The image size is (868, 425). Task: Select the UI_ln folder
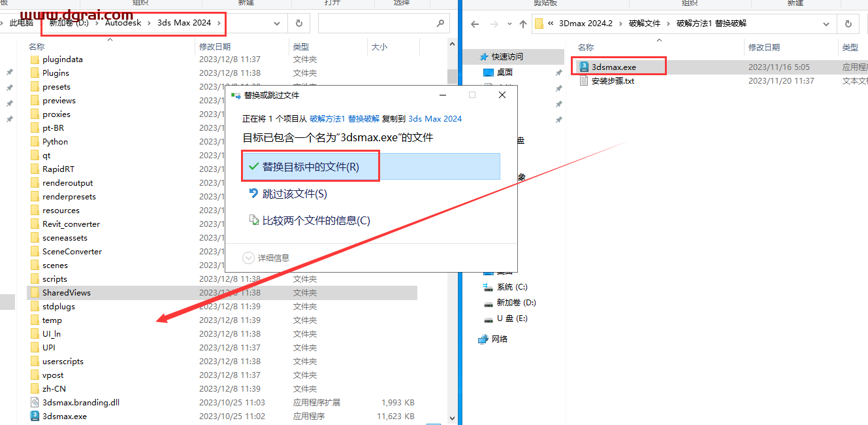52,333
